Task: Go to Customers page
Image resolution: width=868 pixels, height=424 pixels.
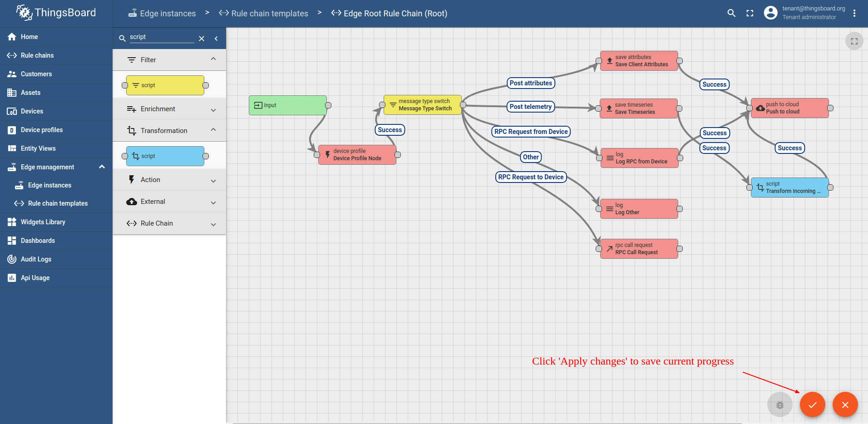Action: (56, 74)
